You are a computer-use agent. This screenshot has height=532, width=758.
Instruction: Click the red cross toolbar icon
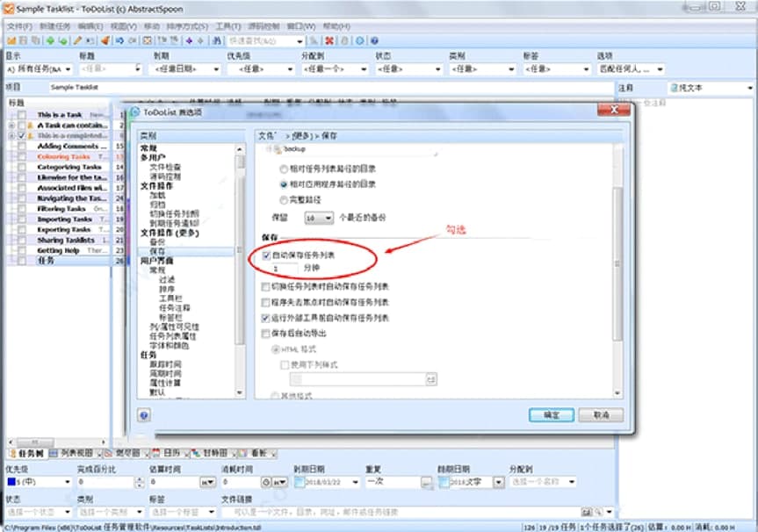(329, 40)
